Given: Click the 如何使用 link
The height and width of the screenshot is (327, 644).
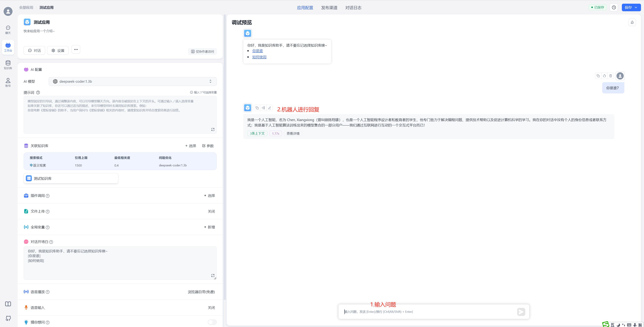Looking at the screenshot, I should (259, 57).
